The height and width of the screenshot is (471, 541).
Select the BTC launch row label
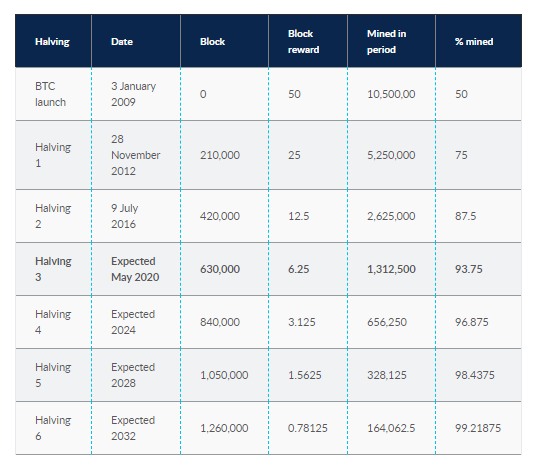tap(50, 94)
